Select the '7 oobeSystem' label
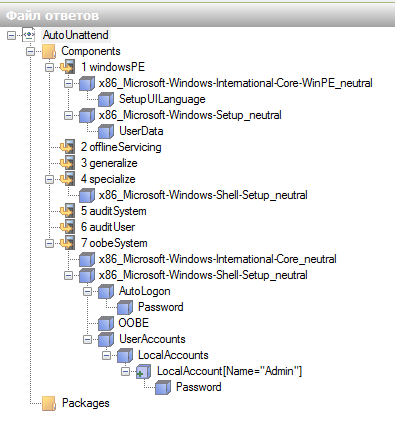The width and height of the screenshot is (395, 423). [x=114, y=243]
